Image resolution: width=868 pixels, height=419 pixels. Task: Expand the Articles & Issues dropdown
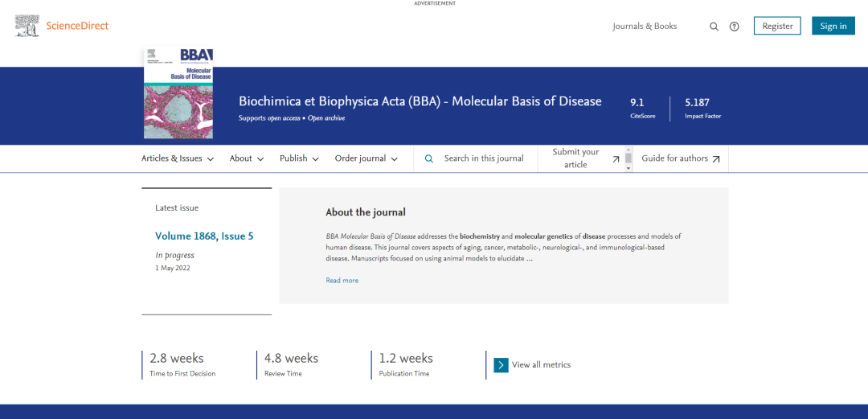pos(178,158)
